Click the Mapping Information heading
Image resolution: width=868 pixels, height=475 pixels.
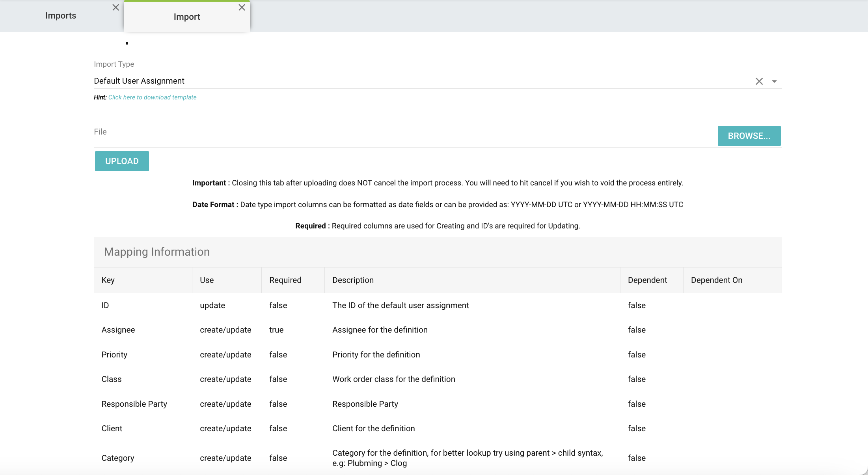[x=157, y=252]
